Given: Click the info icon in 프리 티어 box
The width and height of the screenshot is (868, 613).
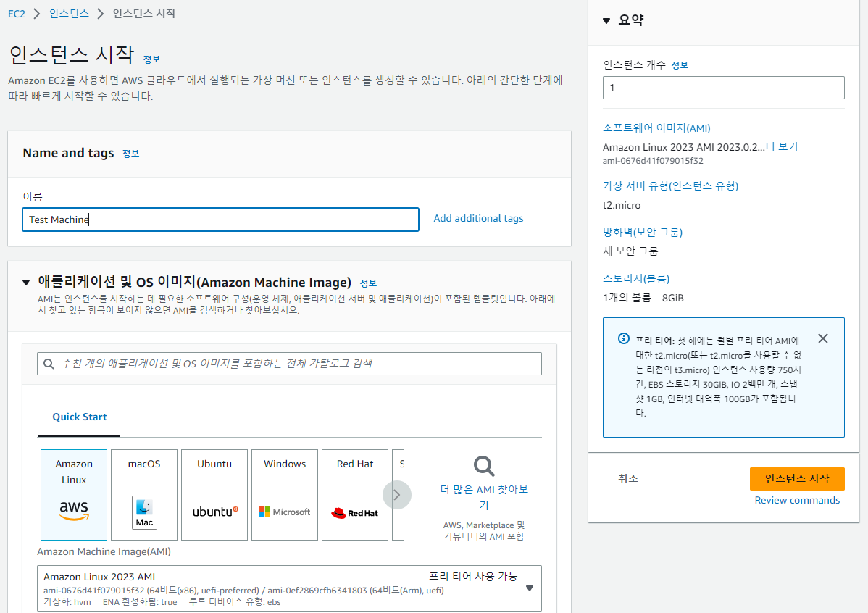Looking at the screenshot, I should 623,338.
